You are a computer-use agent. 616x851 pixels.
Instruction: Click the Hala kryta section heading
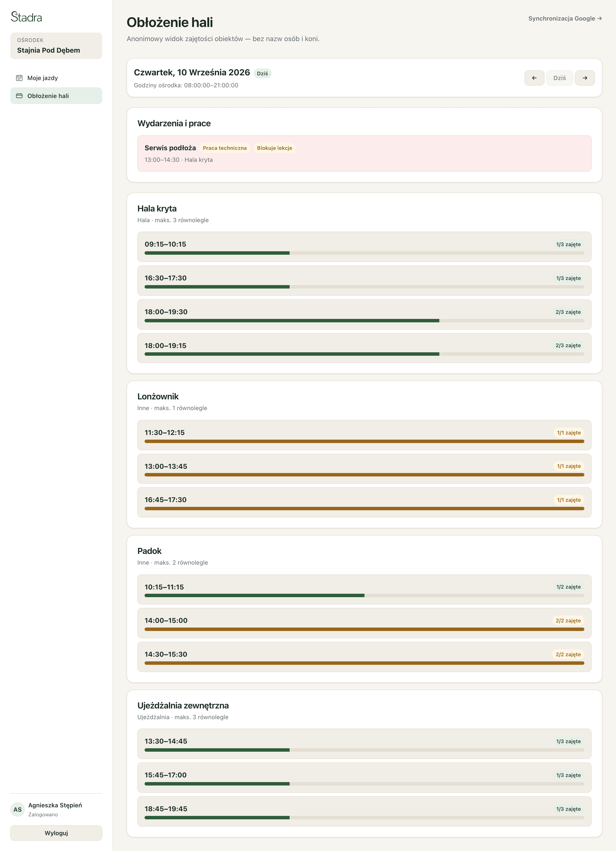157,209
